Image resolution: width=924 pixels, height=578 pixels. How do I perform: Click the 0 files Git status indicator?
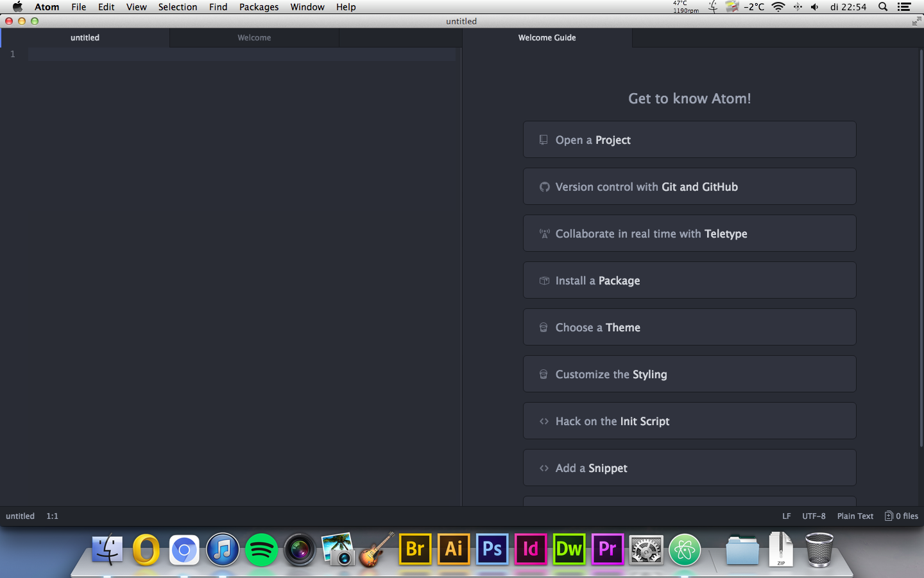(x=902, y=516)
